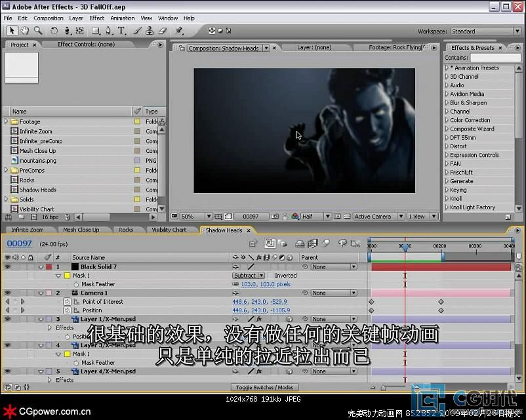This screenshot has width=526, height=420.
Task: Toggle the Camera Position stopwatch
Action: (x=67, y=310)
